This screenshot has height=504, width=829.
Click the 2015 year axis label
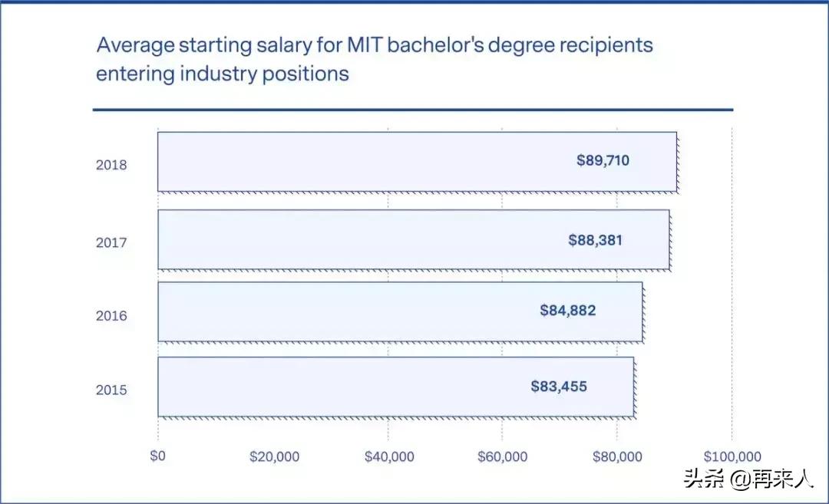click(x=111, y=390)
